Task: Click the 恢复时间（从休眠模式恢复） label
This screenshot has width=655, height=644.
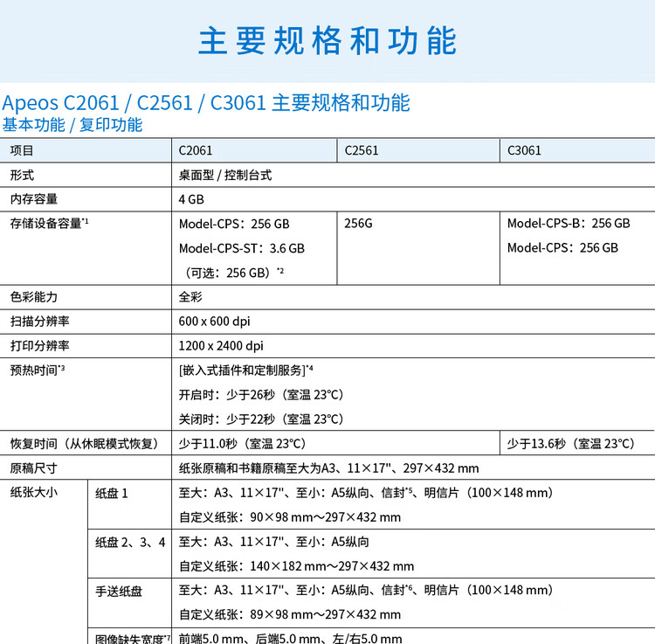Action: (x=84, y=444)
